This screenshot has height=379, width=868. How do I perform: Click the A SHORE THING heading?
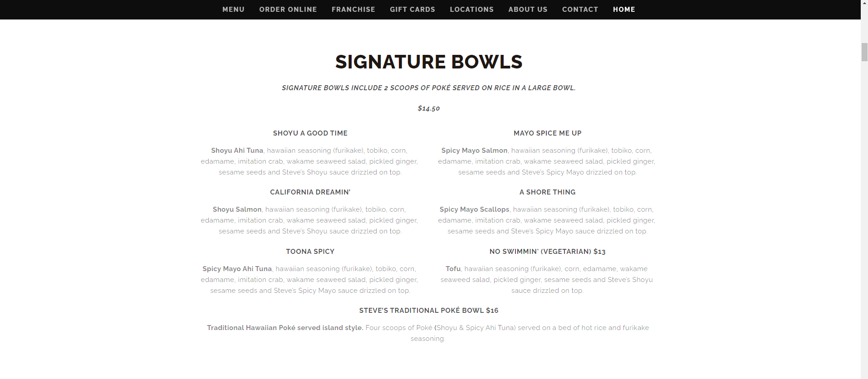[547, 192]
